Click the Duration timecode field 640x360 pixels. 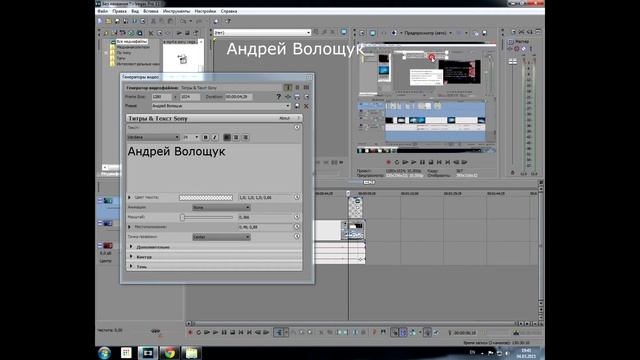click(x=238, y=97)
